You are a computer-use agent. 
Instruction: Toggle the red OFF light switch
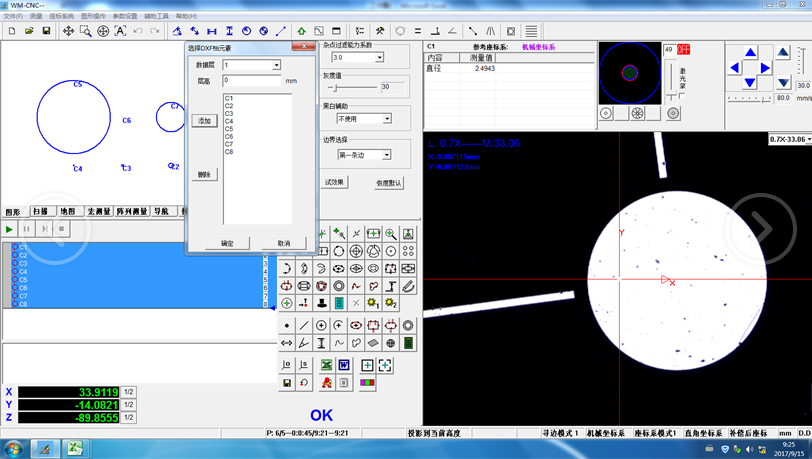pos(684,49)
